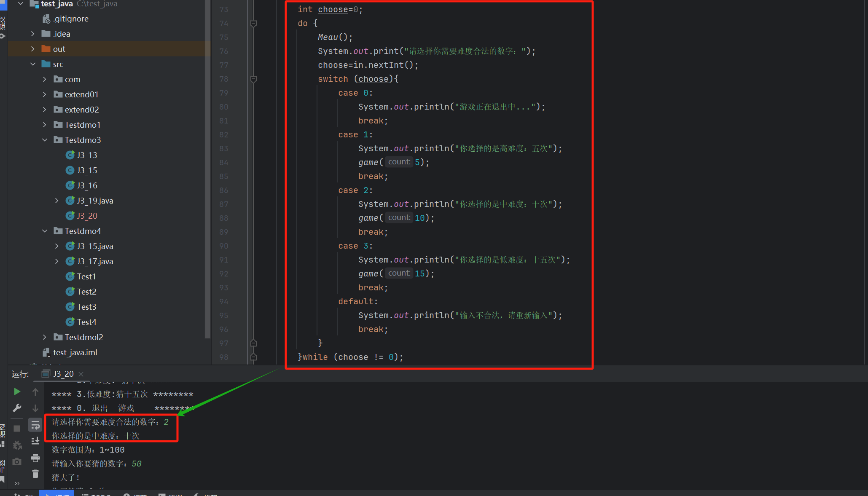The height and width of the screenshot is (496, 868).
Task: Toggle fold end marker at line 97
Action: 253,343
